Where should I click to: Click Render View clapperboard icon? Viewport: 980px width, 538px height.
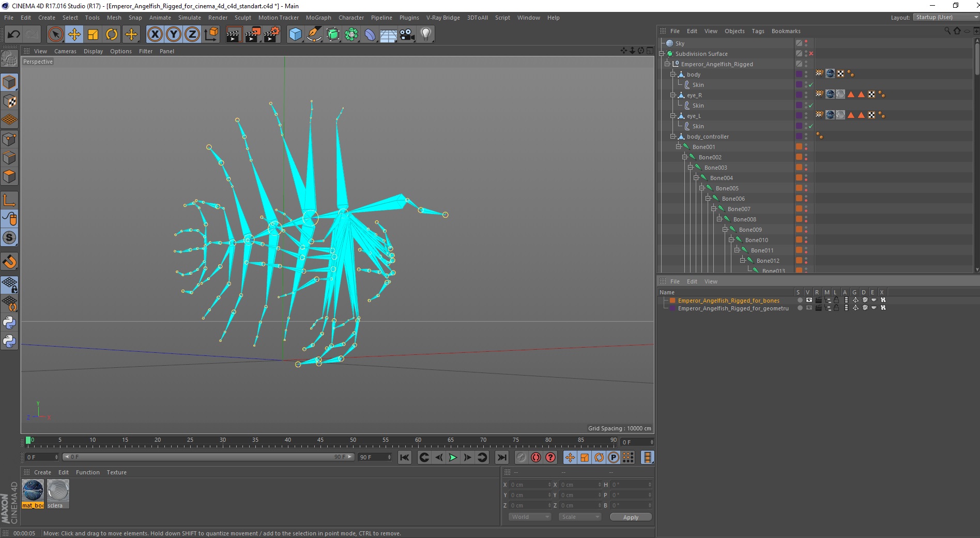234,35
